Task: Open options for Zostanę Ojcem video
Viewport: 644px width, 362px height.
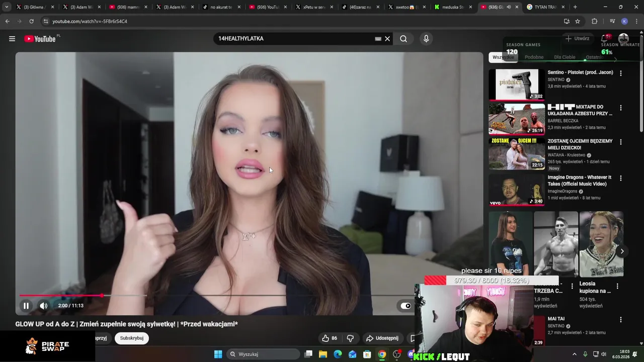Action: pyautogui.click(x=620, y=142)
